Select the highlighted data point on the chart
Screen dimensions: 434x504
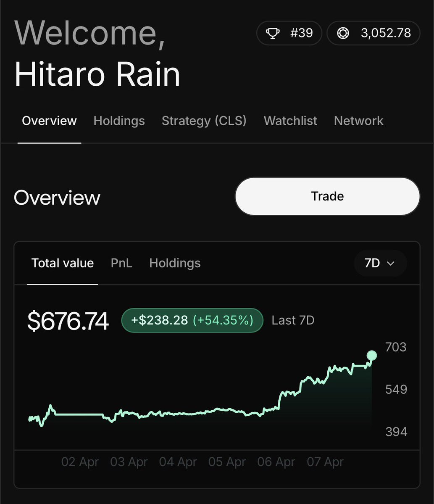[x=371, y=356]
